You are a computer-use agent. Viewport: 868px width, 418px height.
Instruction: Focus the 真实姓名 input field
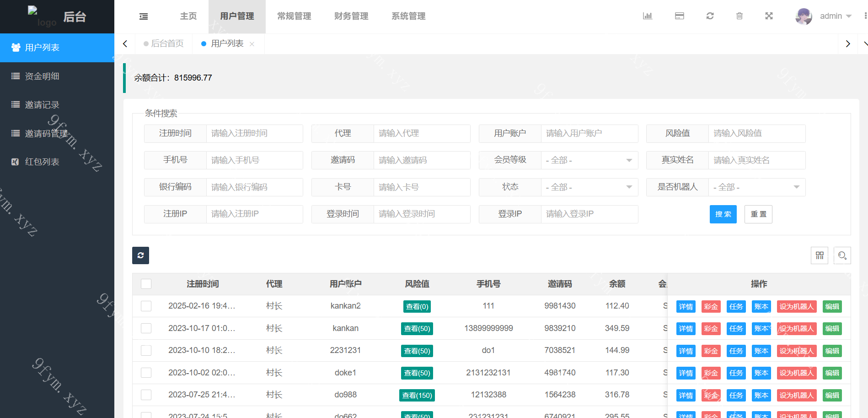(757, 160)
